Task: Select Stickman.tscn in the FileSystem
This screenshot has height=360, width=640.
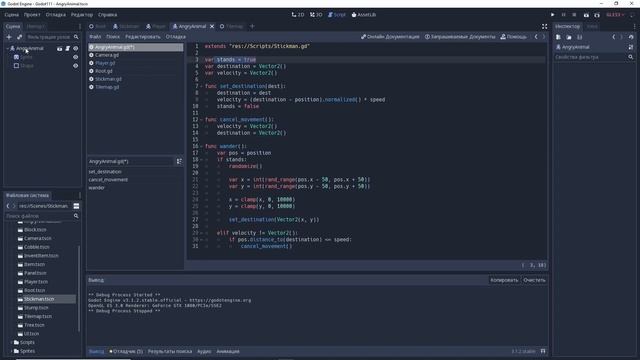Action: pos(39,299)
